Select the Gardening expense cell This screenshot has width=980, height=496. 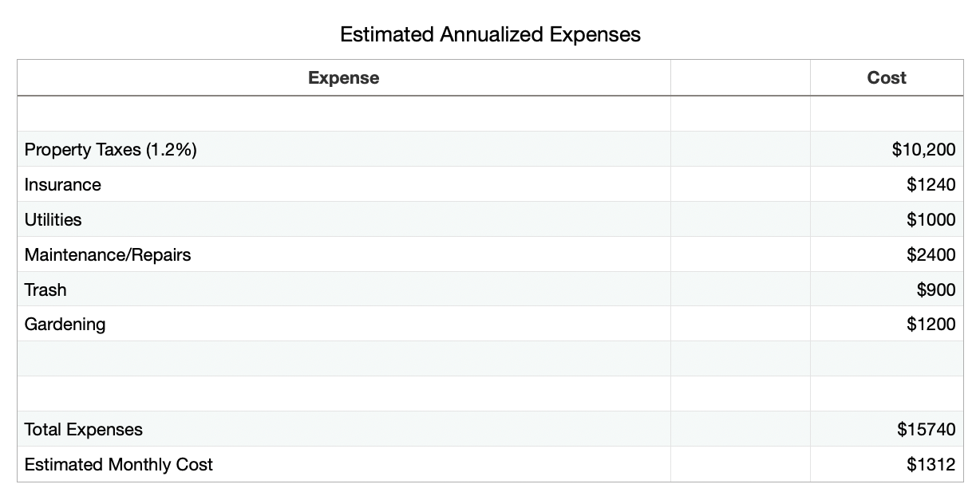(344, 324)
